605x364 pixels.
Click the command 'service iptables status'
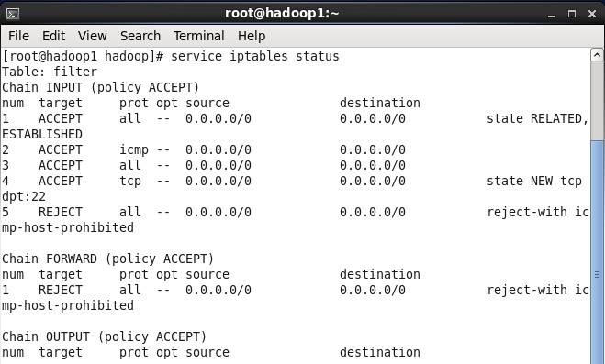coord(254,56)
